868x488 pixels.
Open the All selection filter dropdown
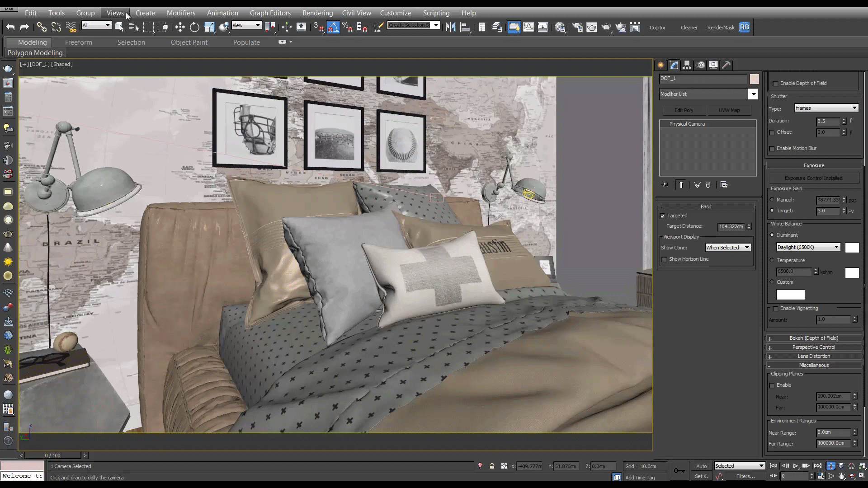point(96,25)
